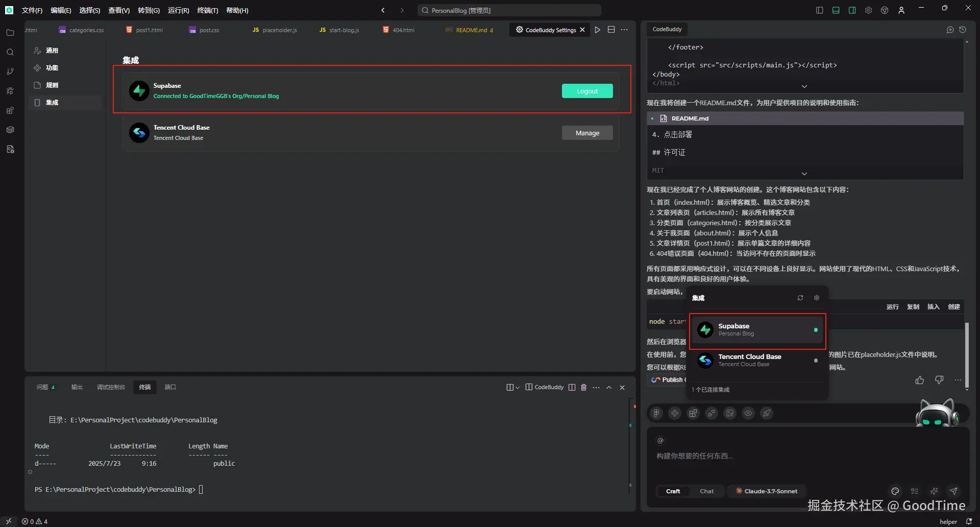Screen dimensions: 980x527
Task: Open the Explorer folder icon in activity bar
Action: [x=10, y=33]
